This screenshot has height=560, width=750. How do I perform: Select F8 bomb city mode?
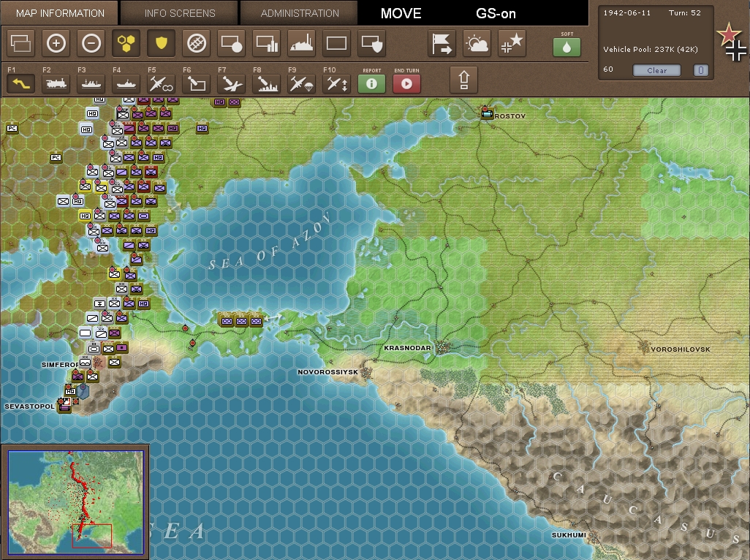(x=266, y=83)
